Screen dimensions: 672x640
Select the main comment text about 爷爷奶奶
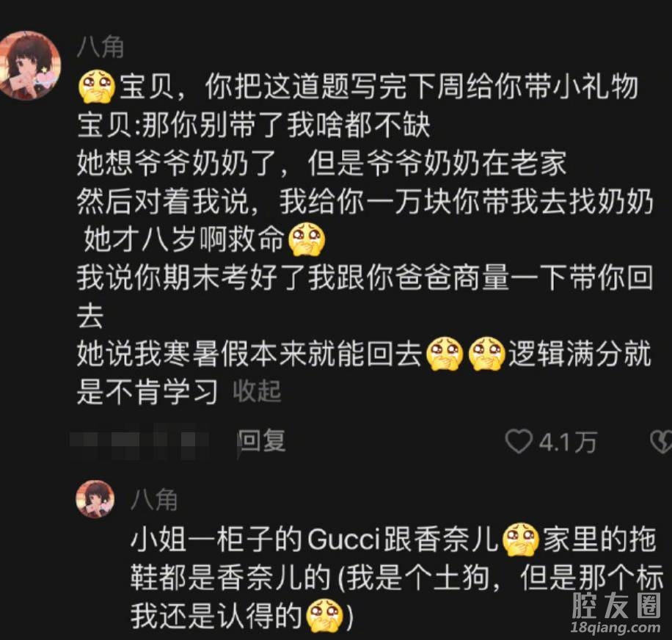[x=365, y=239]
